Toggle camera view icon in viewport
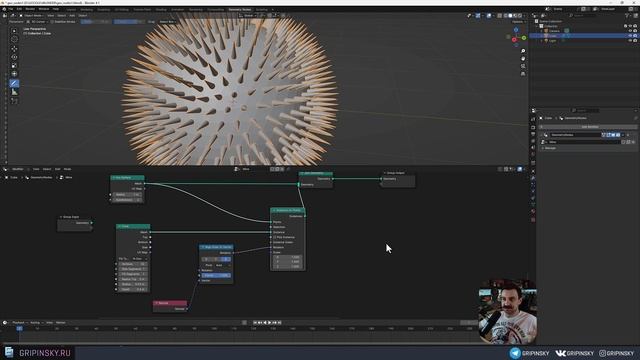Viewport: 640px width, 360px height. 523,66
